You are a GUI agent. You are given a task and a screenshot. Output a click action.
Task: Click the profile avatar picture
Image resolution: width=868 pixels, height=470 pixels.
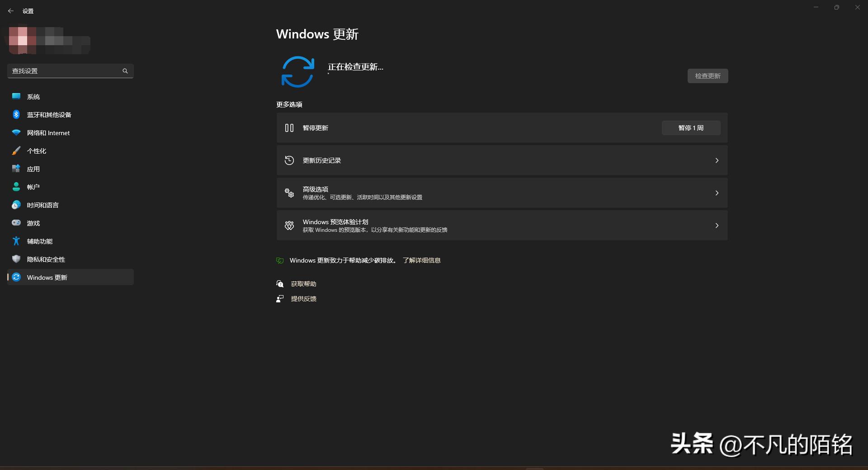(23, 40)
